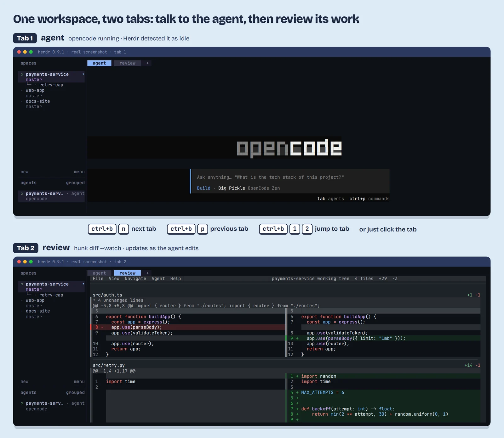Image resolution: width=504 pixels, height=438 pixels.
Task: Open the Navigate menu in the hunk diff
Action: [x=135, y=278]
